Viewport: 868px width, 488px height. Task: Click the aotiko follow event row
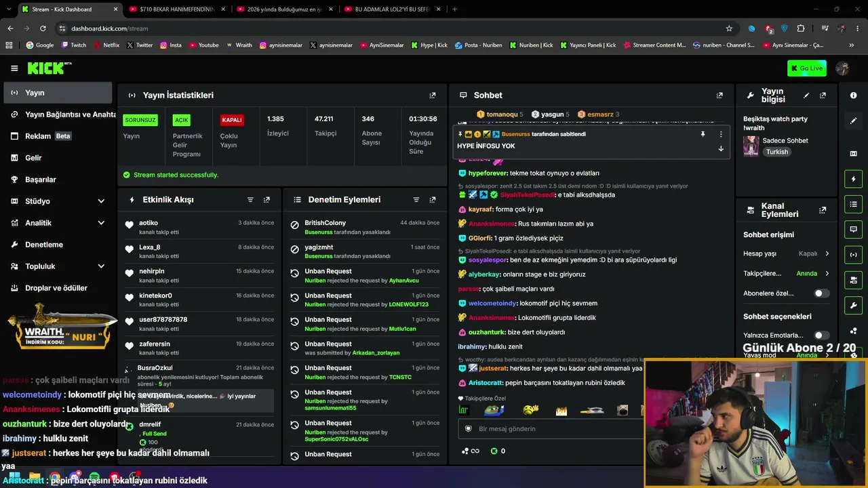coord(200,228)
